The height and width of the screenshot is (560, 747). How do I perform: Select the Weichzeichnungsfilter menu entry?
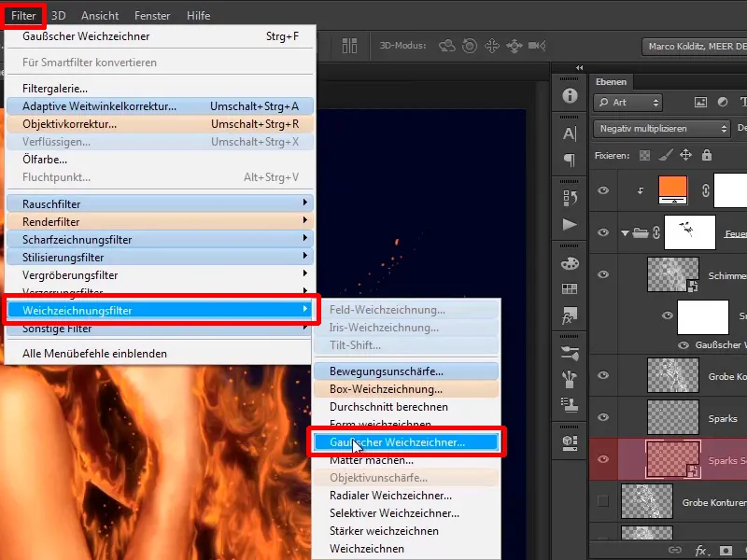[x=160, y=311]
